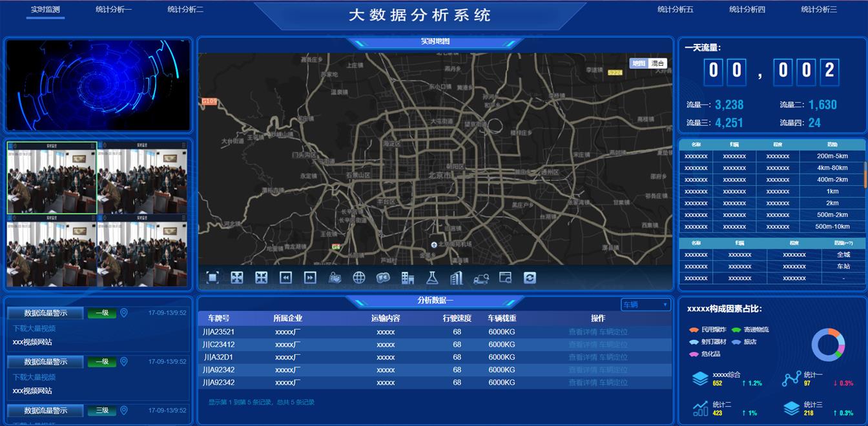The image size is (868, 426).
Task: Select the green-bordered camera feed thumbnail
Action: click(x=52, y=178)
